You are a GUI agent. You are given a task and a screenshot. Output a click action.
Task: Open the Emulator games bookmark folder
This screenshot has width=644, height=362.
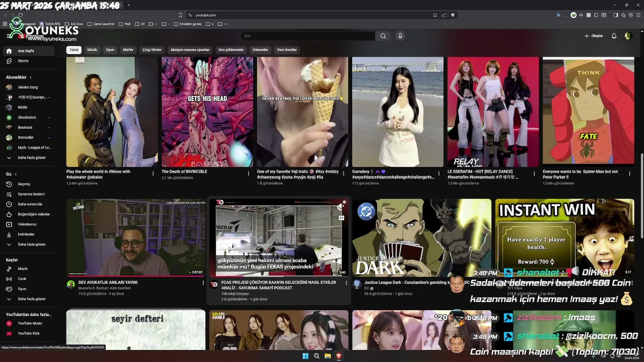coord(188,24)
